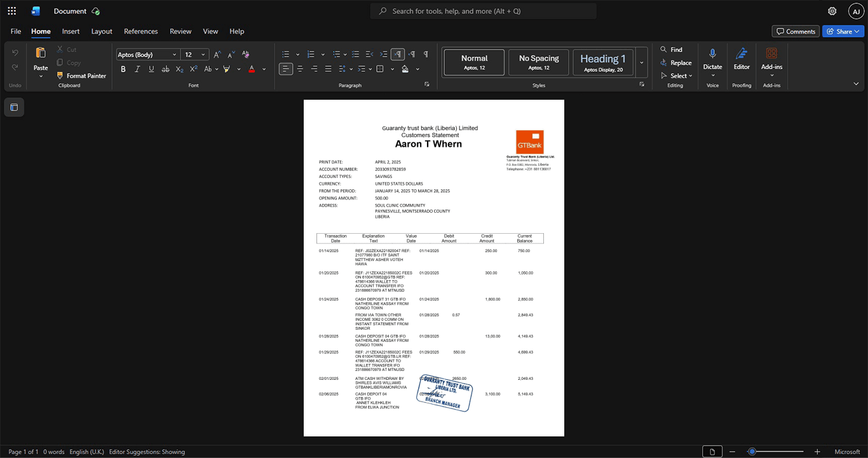The width and height of the screenshot is (868, 458).
Task: Apply subscript formatting
Action: [x=180, y=69]
